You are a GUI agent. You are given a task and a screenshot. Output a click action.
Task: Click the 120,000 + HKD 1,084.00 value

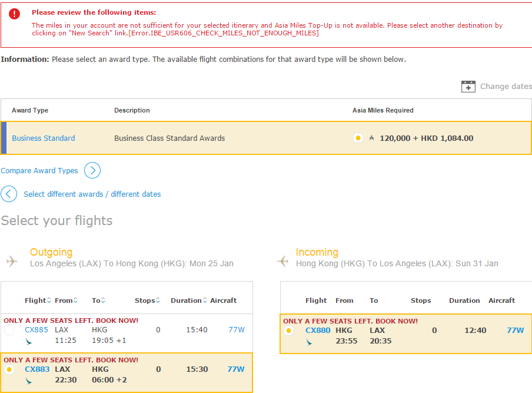coord(427,138)
